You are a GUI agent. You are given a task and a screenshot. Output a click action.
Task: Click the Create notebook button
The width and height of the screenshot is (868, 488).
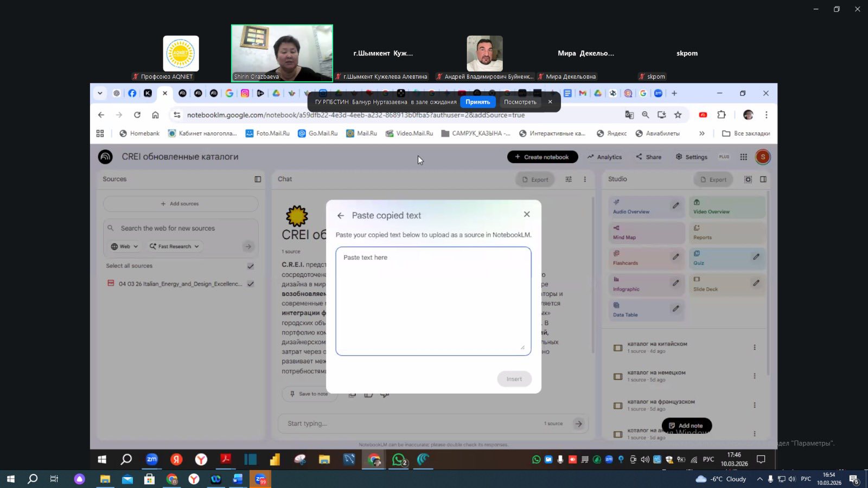point(542,157)
